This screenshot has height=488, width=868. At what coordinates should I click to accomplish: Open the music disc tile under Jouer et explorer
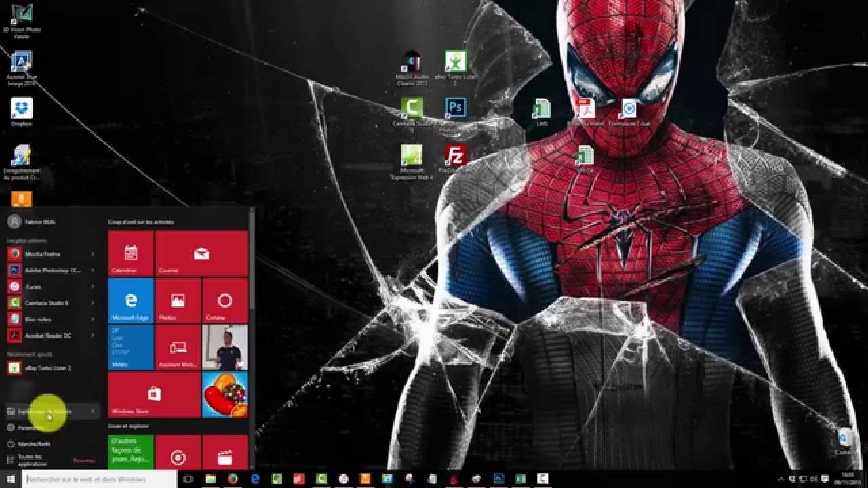[x=178, y=451]
